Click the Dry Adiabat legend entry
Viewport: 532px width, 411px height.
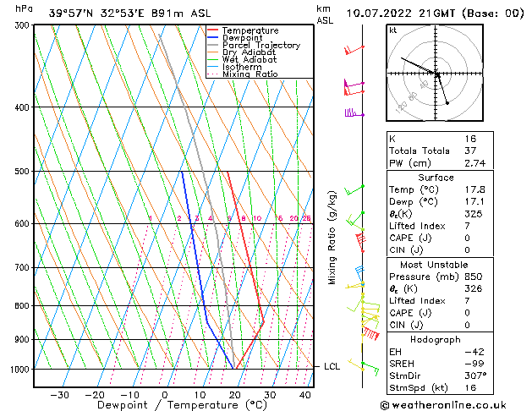(x=249, y=52)
